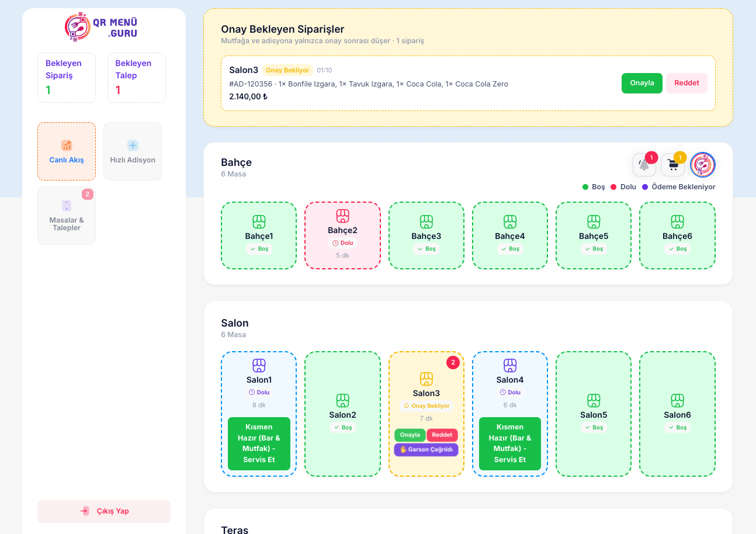Select the Bahçe6 table card
Viewport: 756px width, 534px height.
(x=677, y=235)
